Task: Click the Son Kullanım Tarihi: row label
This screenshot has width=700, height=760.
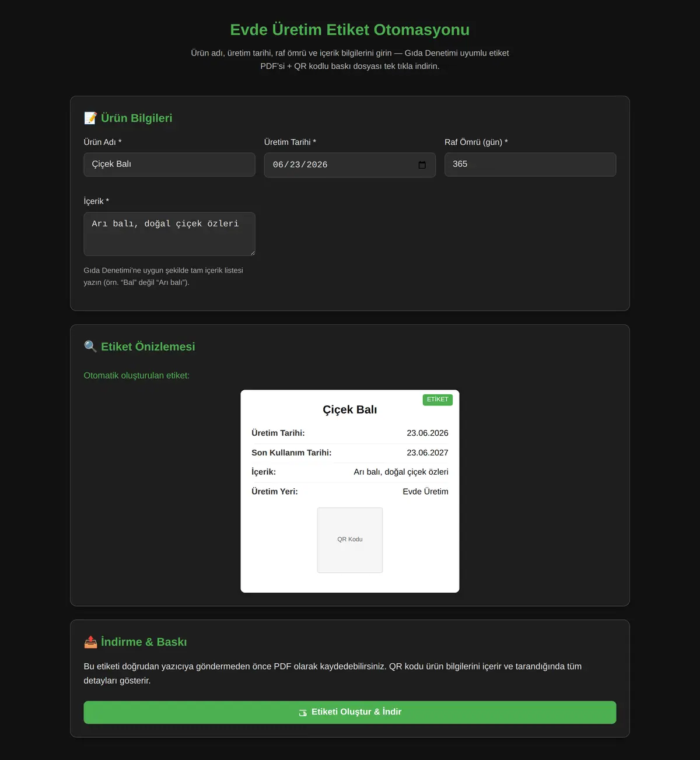Action: [292, 453]
